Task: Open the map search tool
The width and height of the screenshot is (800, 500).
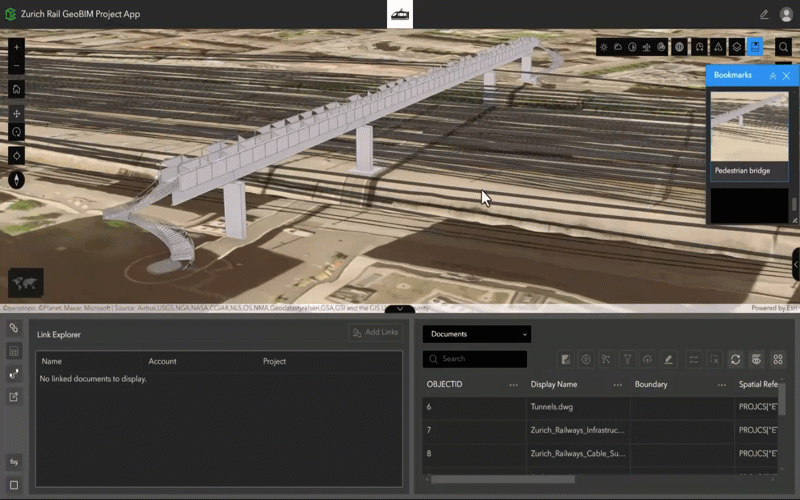Action: (783, 47)
